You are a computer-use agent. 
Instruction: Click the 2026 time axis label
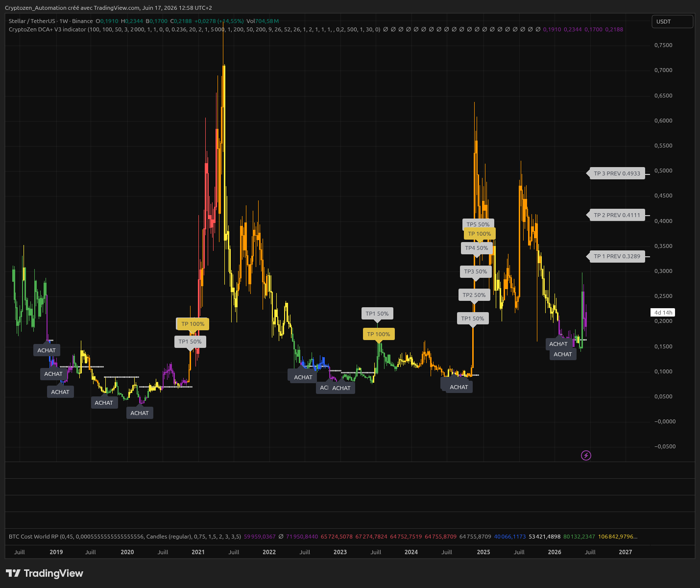click(555, 552)
